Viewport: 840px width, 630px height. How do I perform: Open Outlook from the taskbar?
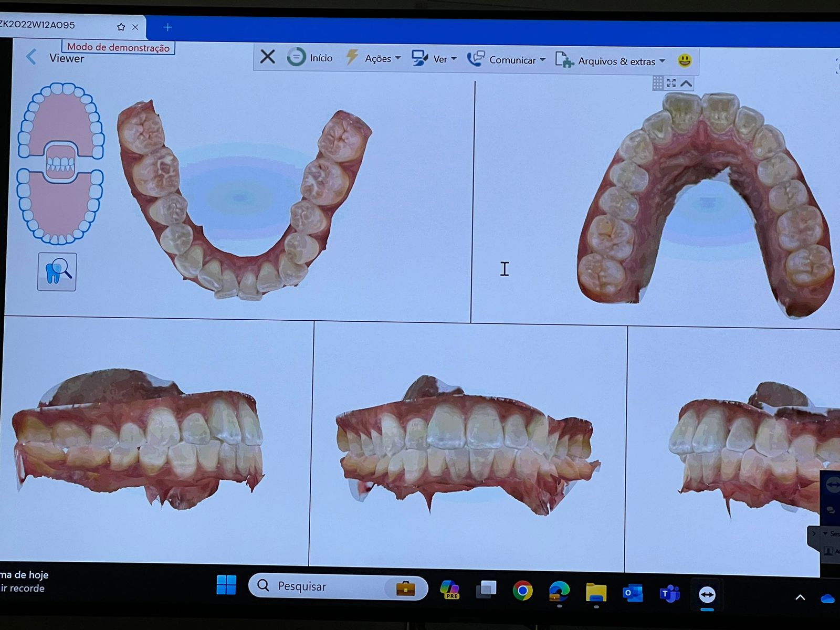633,593
